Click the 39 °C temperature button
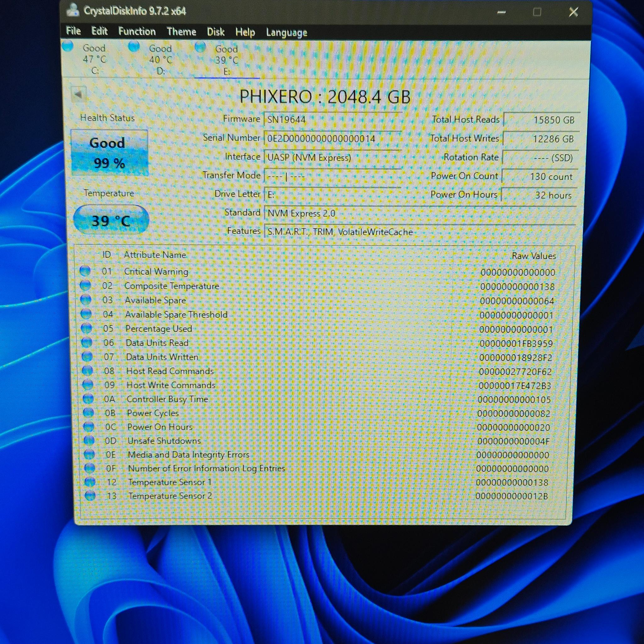The width and height of the screenshot is (644, 644). point(111,220)
